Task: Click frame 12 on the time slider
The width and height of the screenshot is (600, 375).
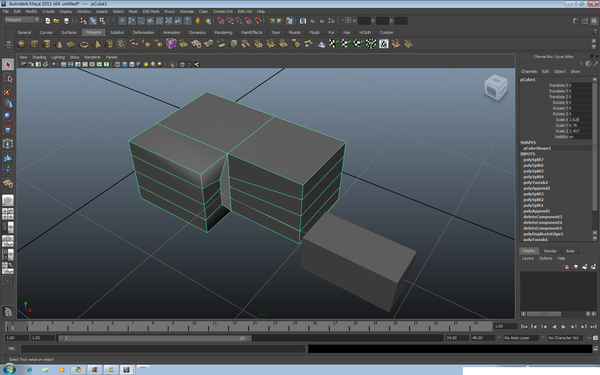Action: coord(234,326)
